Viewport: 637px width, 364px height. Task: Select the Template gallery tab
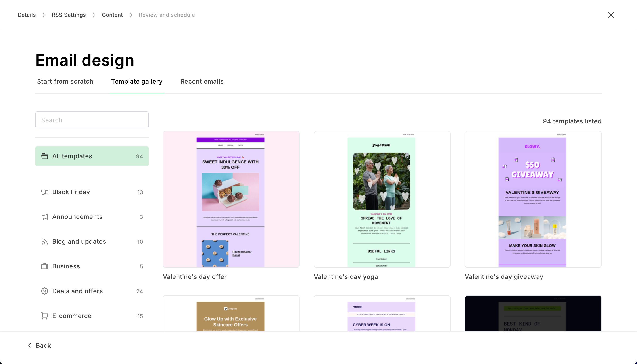click(137, 82)
